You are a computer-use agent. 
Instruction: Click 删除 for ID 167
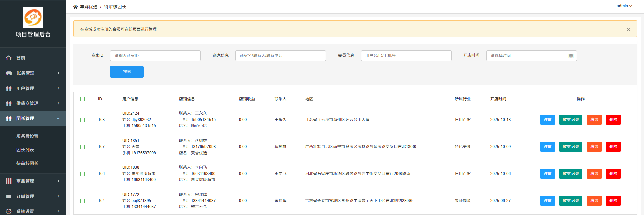pos(613,147)
